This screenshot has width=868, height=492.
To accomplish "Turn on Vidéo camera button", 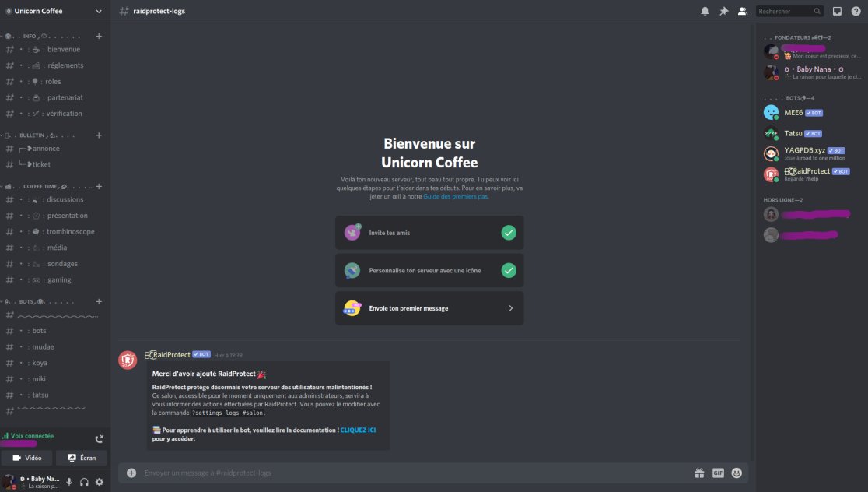I will click(27, 458).
